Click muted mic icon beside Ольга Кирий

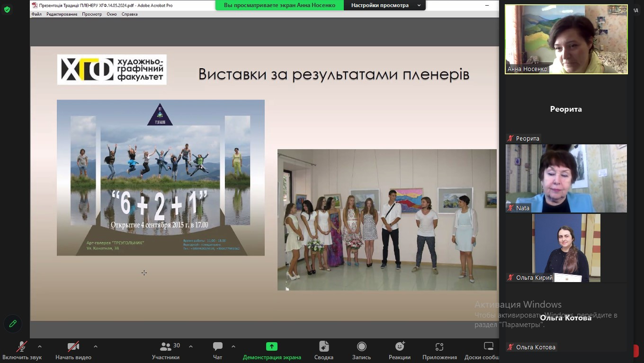(510, 277)
